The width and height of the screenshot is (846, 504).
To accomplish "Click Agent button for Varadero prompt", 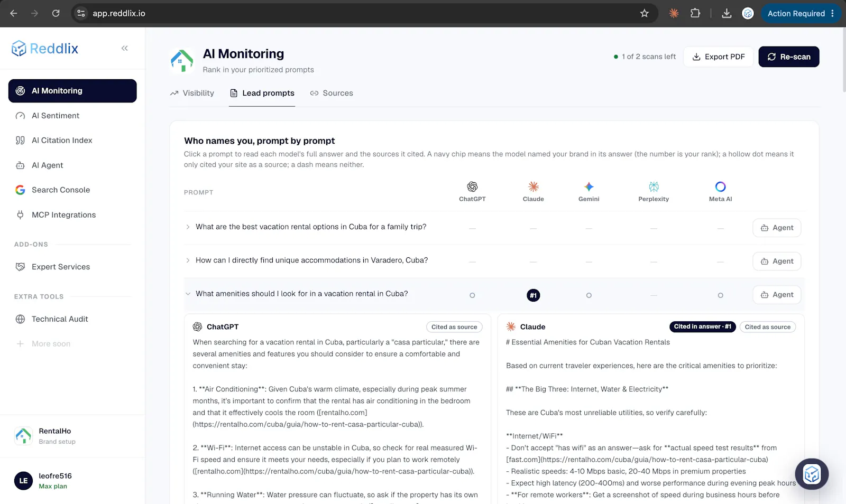I will point(777,261).
